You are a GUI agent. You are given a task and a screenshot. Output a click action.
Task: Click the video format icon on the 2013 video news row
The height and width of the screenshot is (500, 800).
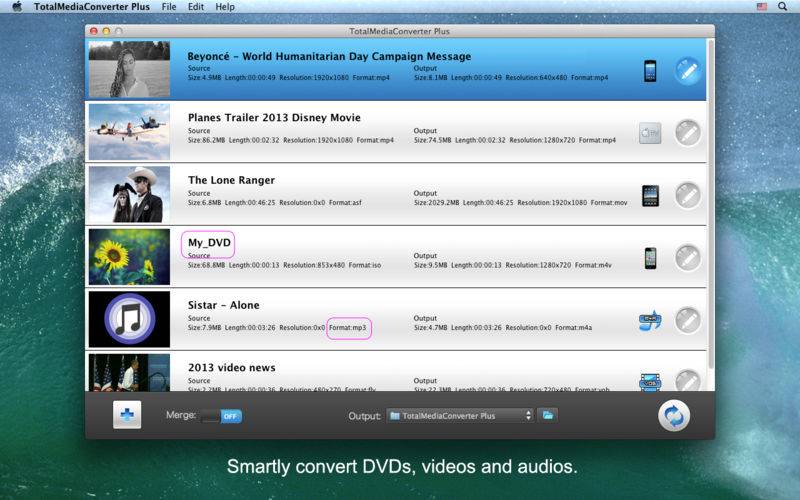(x=650, y=382)
